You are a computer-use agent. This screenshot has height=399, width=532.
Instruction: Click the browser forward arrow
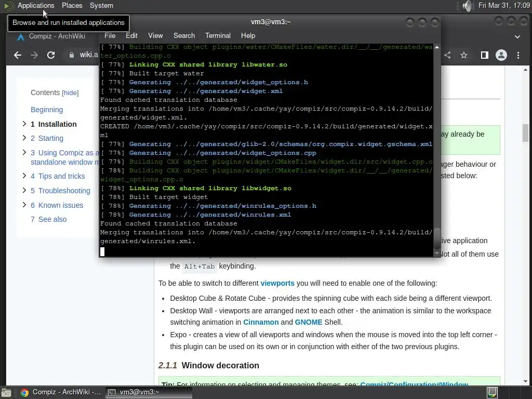(x=34, y=55)
